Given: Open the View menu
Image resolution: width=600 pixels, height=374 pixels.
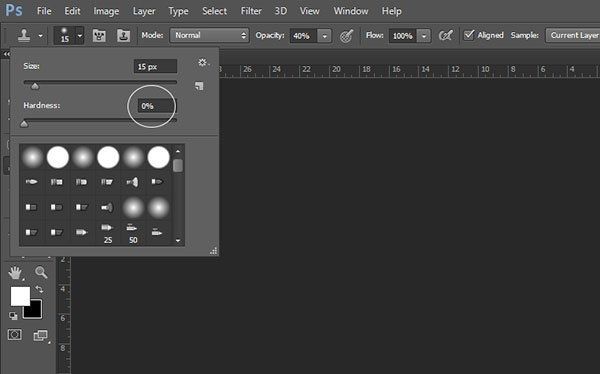Looking at the screenshot, I should [x=309, y=11].
